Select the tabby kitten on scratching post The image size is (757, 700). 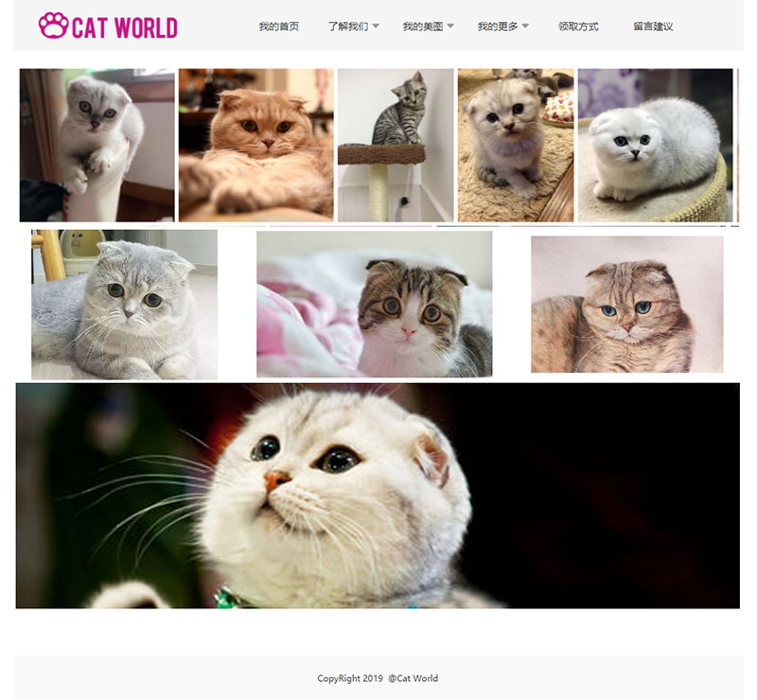point(396,145)
